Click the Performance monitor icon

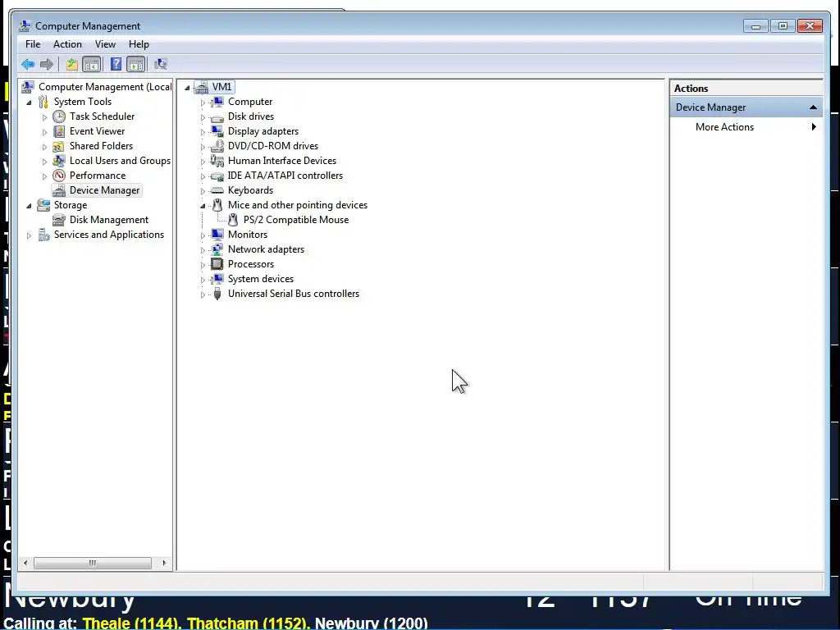click(59, 176)
